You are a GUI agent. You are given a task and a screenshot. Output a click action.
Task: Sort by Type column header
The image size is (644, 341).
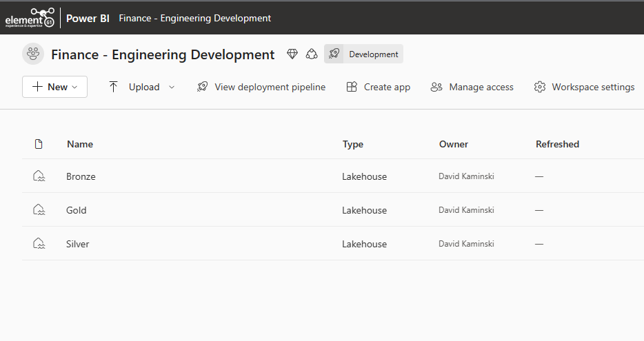click(x=353, y=145)
